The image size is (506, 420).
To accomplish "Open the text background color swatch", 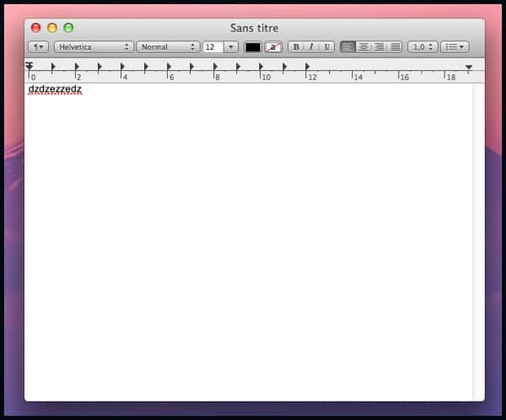I will click(273, 47).
